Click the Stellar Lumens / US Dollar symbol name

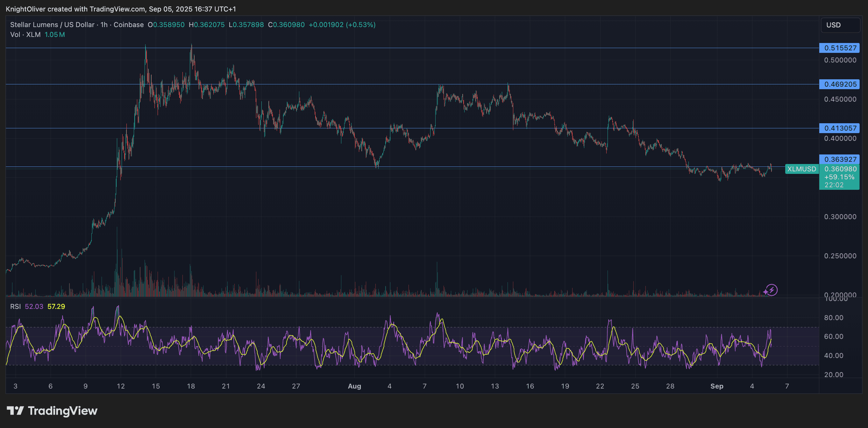click(x=53, y=24)
